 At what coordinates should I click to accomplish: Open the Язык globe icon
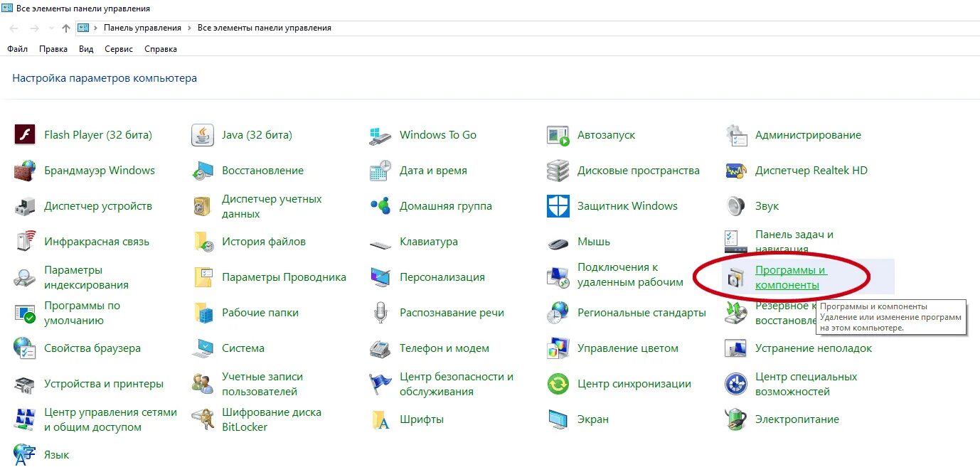tap(25, 455)
